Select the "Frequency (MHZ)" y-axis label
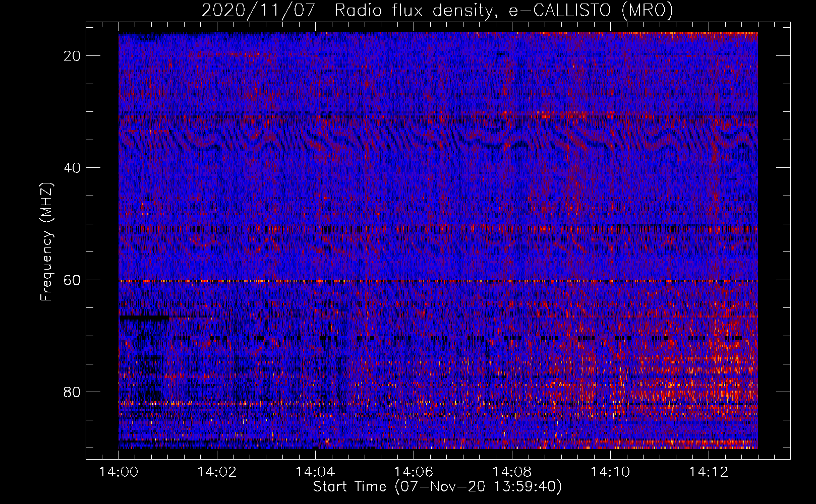The image size is (816, 504). pos(46,241)
